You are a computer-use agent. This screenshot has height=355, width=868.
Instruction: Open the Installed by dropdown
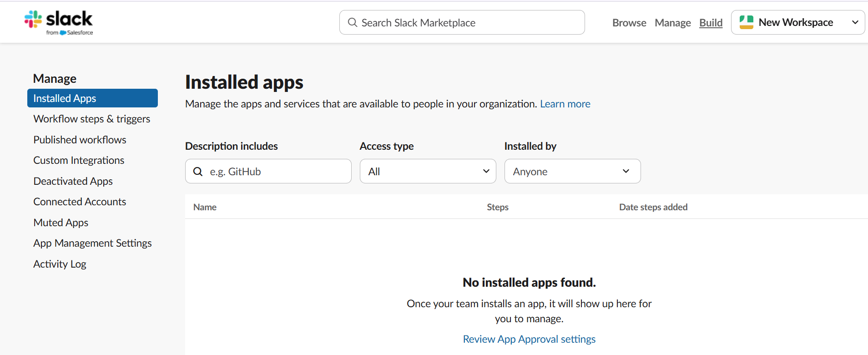[x=572, y=172]
